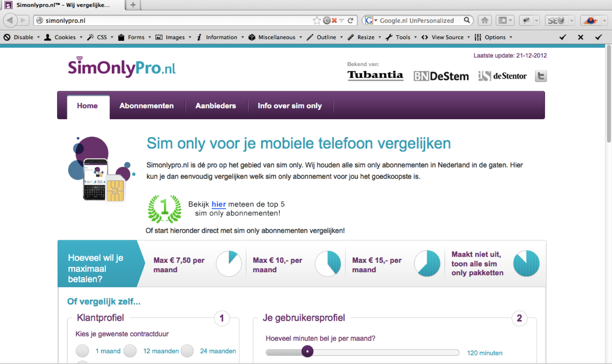This screenshot has height=364, width=612.
Task: Click the search magnifier icon
Action: pos(467,20)
